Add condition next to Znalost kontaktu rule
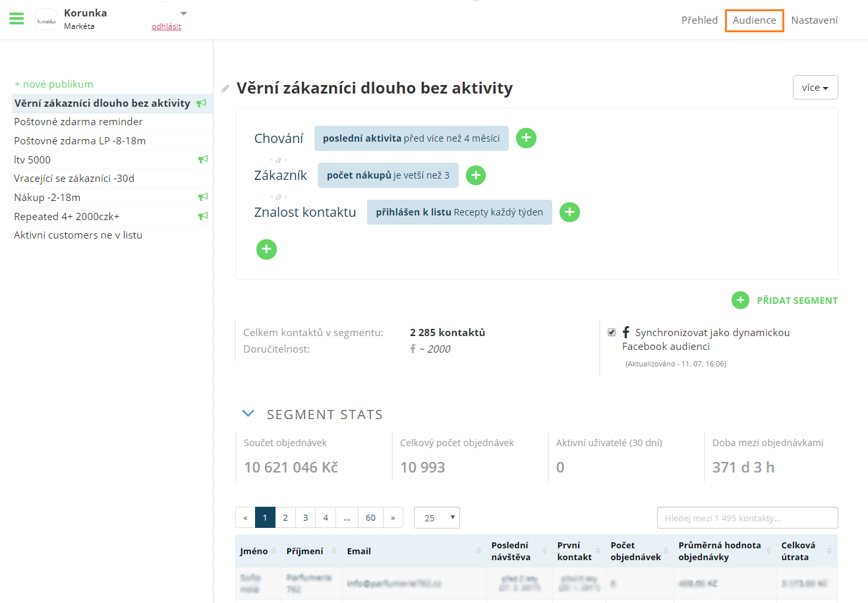 pyautogui.click(x=569, y=212)
